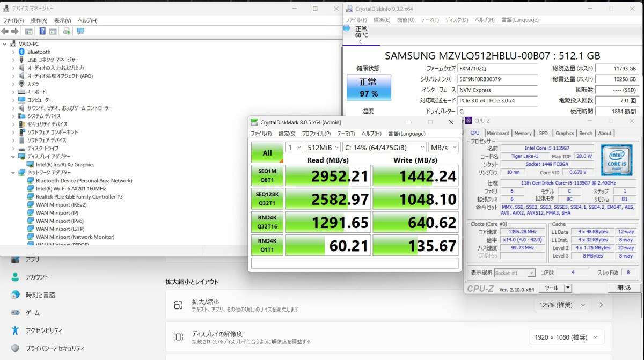Expand the USB connector manager category
The width and height of the screenshot is (644, 360).
pyautogui.click(x=13, y=60)
